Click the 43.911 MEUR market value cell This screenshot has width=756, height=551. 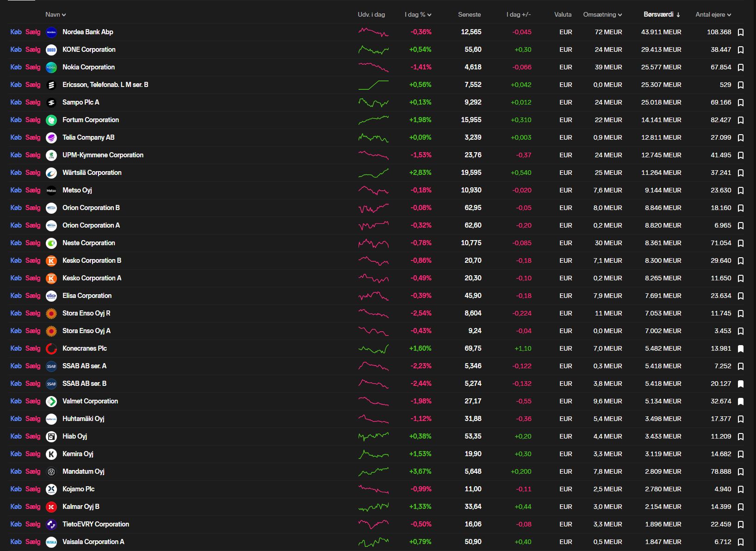click(x=661, y=32)
